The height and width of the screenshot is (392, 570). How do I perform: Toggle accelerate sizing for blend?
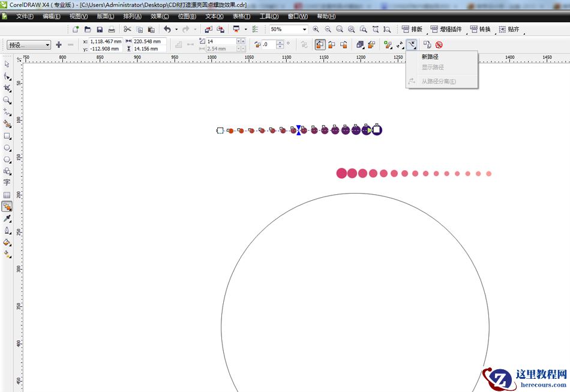coord(371,45)
